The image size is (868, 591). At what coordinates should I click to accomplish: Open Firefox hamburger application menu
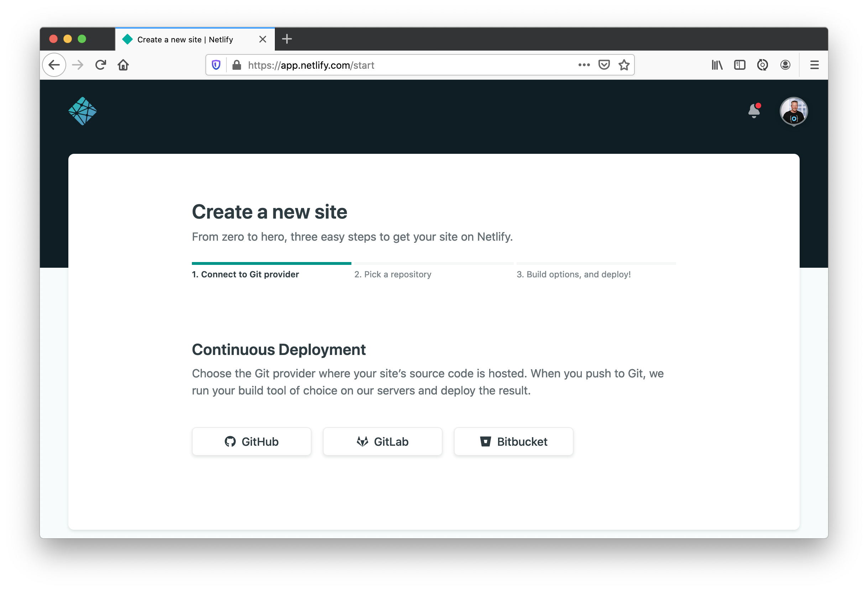(814, 65)
